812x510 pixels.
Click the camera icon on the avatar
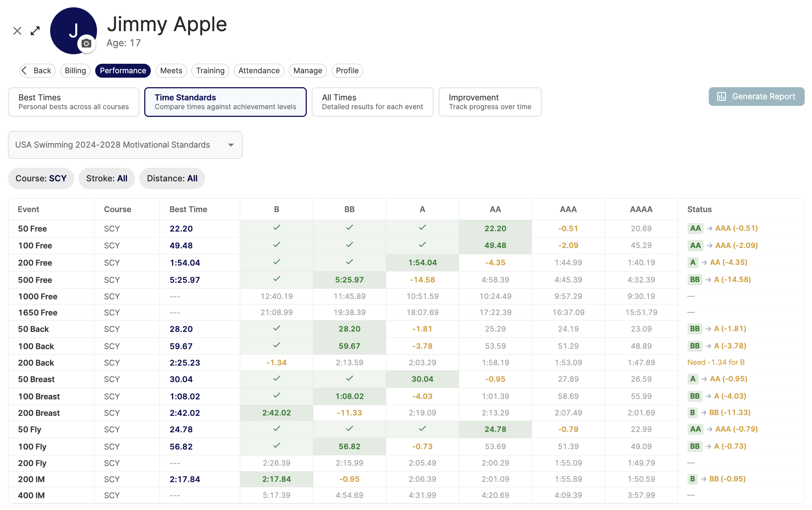(x=86, y=44)
